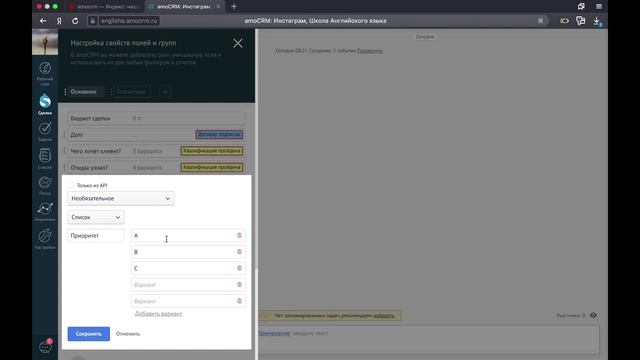Go back in the browser
Screen dimensions: 640x360
pos(43,21)
